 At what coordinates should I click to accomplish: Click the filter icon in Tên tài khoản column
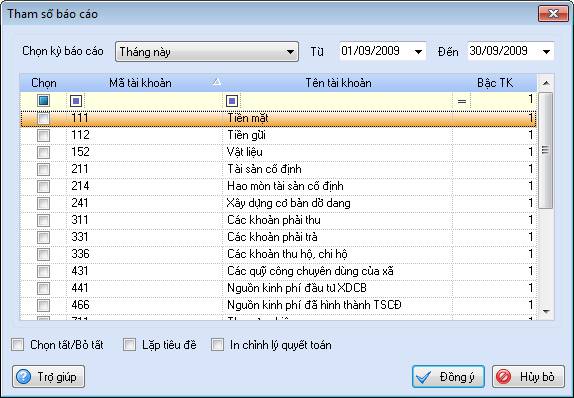(x=232, y=101)
